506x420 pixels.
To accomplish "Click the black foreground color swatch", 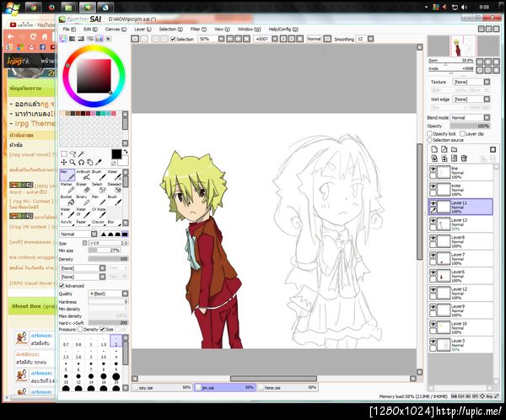I will 116,153.
